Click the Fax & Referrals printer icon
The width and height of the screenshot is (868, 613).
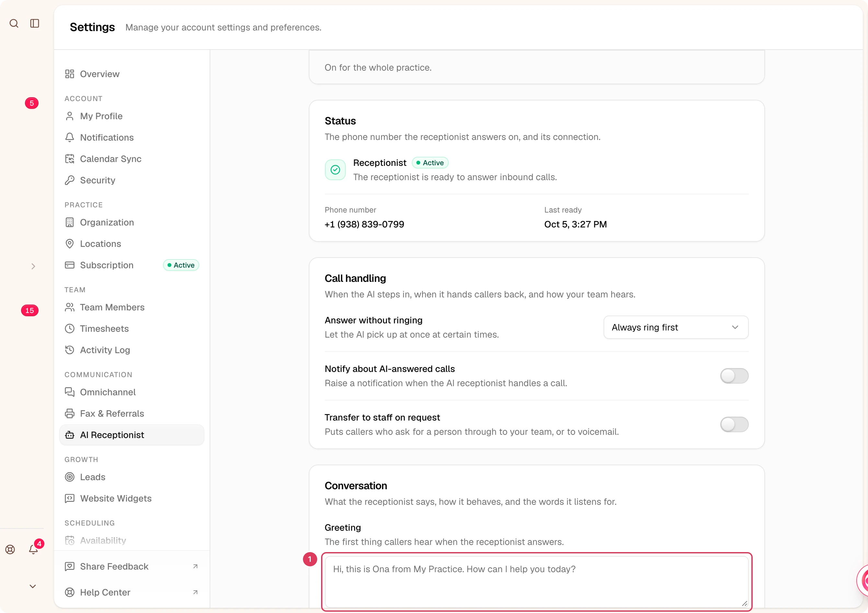coord(70,413)
